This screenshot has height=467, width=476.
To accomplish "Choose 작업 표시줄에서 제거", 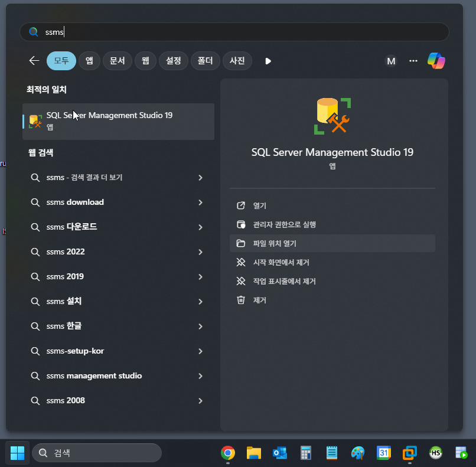I will click(332, 281).
